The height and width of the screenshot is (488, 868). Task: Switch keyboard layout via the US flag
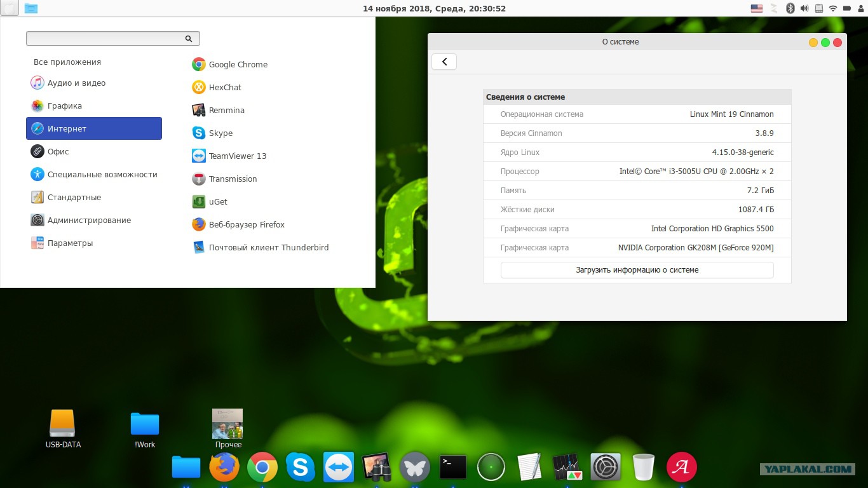click(757, 8)
